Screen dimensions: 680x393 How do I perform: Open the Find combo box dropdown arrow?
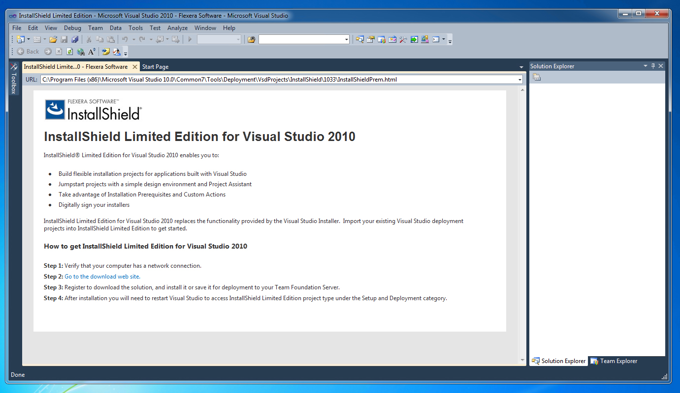tap(346, 39)
